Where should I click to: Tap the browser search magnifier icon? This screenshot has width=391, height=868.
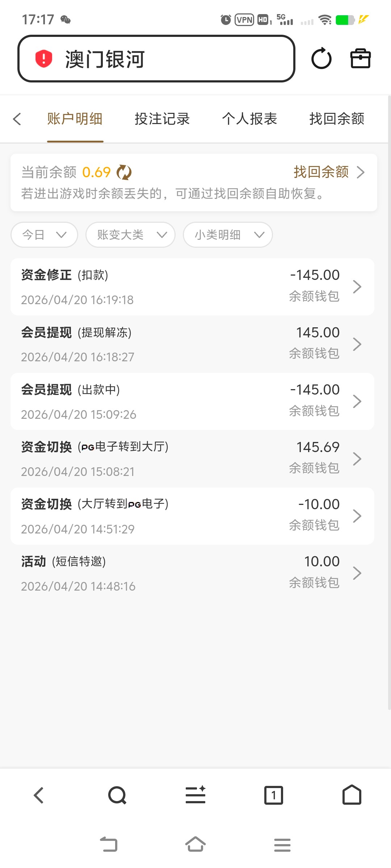click(117, 795)
